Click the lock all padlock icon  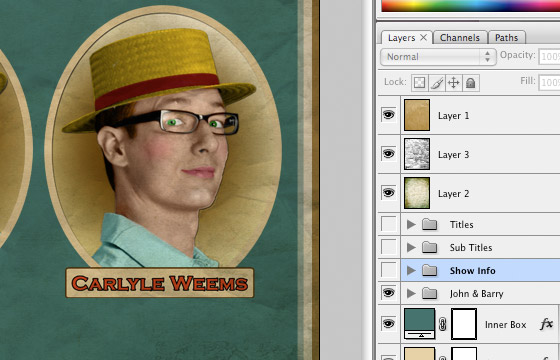pyautogui.click(x=471, y=83)
